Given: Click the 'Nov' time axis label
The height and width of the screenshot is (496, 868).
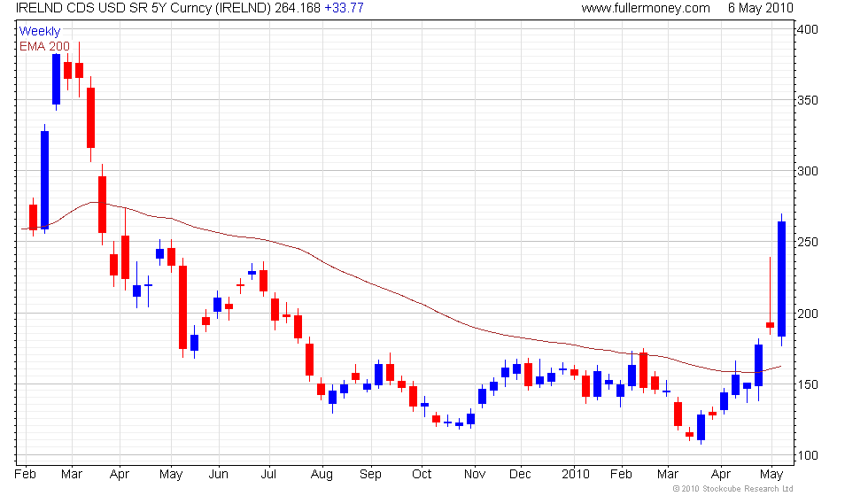Looking at the screenshot, I should tap(475, 475).
